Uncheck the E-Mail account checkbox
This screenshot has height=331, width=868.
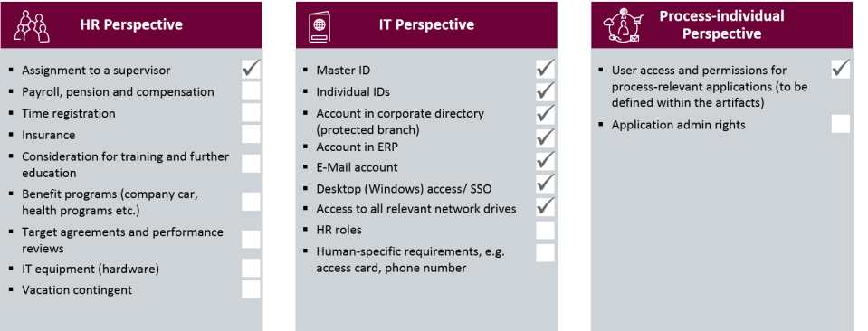[545, 160]
